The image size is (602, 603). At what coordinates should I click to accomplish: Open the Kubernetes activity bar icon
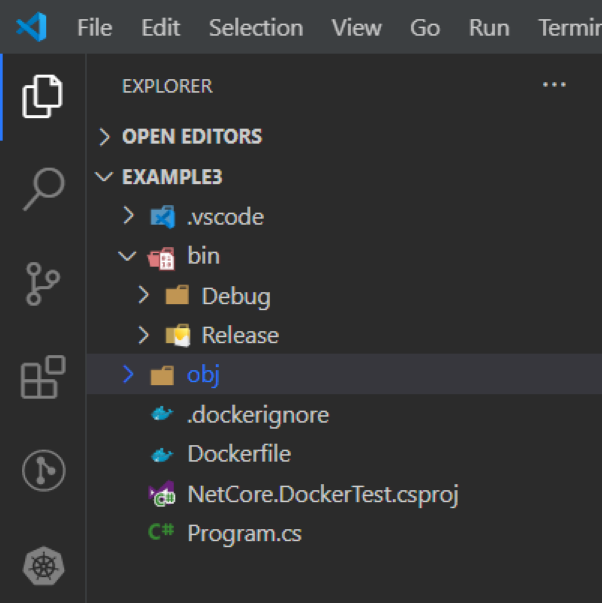[43, 566]
